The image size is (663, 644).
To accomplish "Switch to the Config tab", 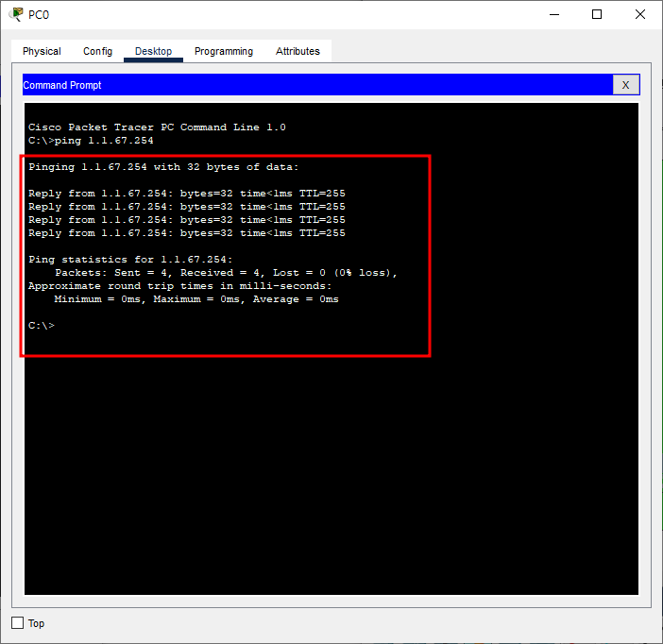I will click(x=97, y=51).
